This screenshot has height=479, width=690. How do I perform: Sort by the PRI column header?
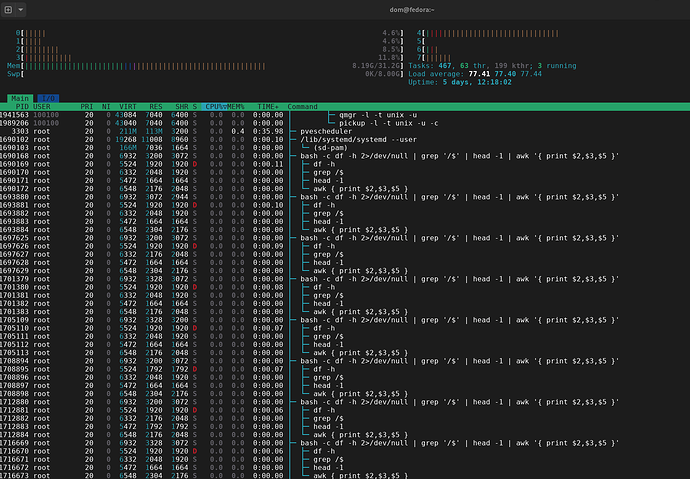pos(87,107)
